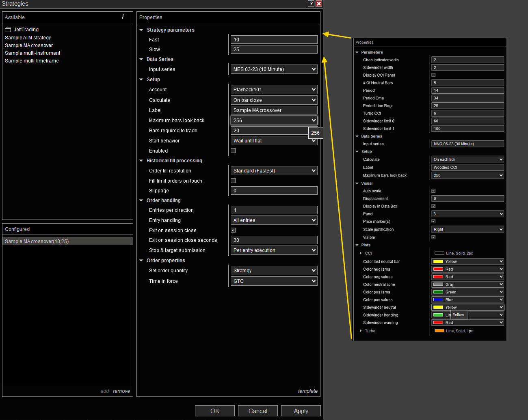Select Sample multi-instrument strategy
This screenshot has height=420, width=528.
tap(32, 53)
